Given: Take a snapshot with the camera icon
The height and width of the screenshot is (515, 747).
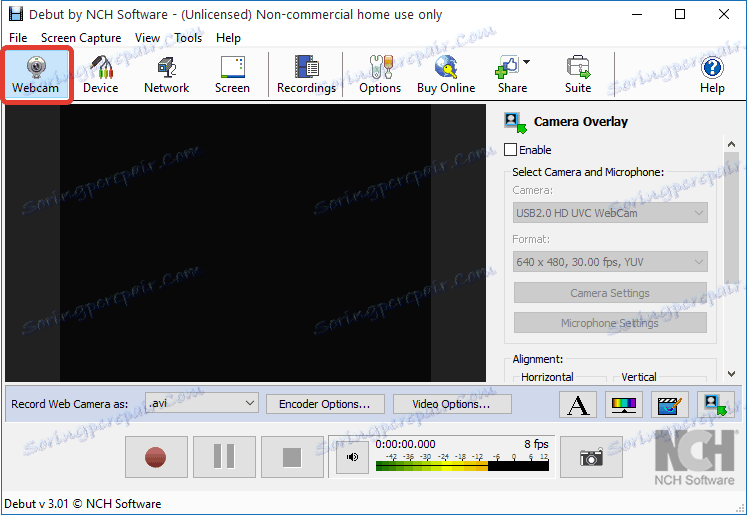Looking at the screenshot, I should coord(591,457).
